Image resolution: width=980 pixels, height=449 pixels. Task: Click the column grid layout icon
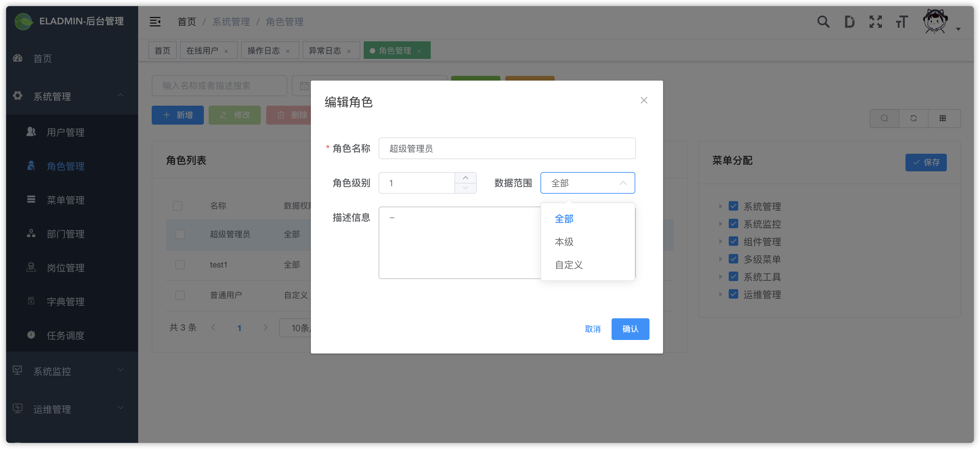[x=942, y=118]
